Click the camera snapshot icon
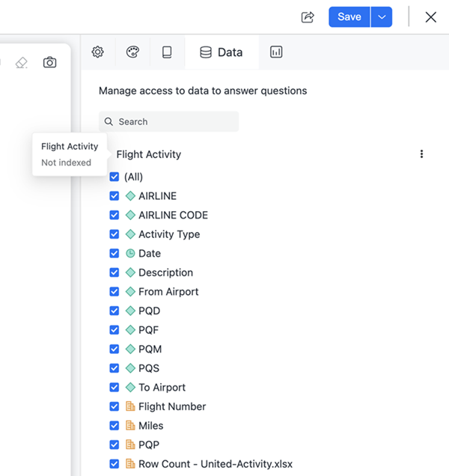The height and width of the screenshot is (476, 449). pos(49,63)
